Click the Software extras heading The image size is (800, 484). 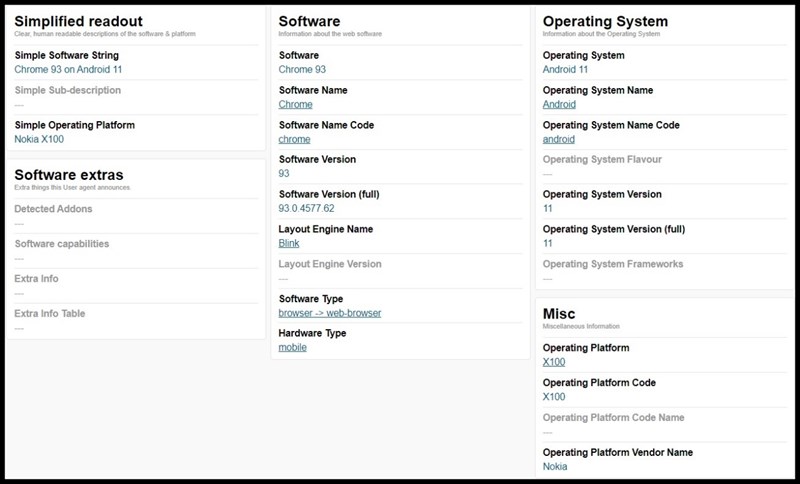coord(69,175)
